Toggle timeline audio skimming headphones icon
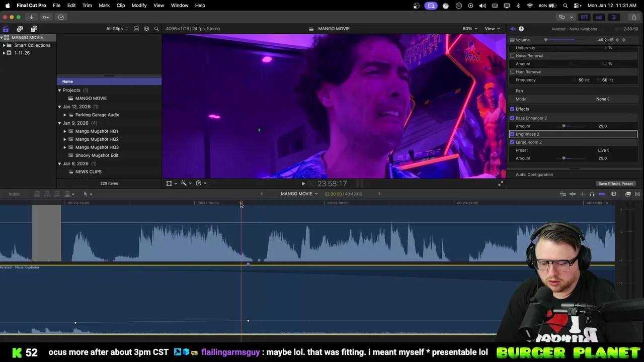Viewport: 644px width, 362px height. pyautogui.click(x=592, y=194)
